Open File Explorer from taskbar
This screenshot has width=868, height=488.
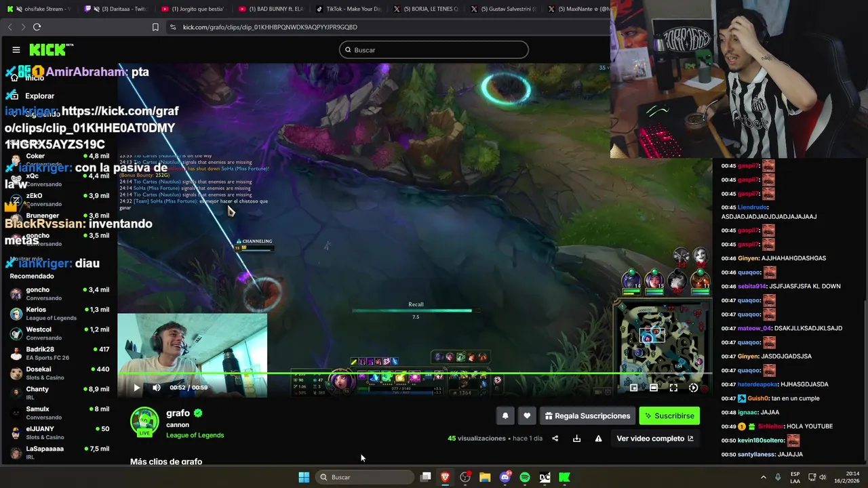coord(485,477)
